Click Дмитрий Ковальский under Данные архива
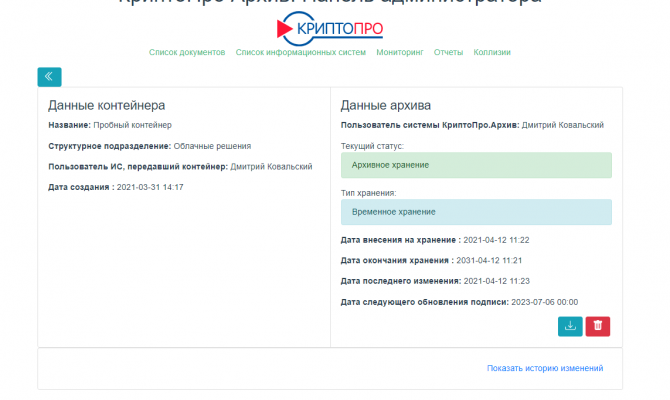This screenshot has height=400, width=670. pos(563,125)
